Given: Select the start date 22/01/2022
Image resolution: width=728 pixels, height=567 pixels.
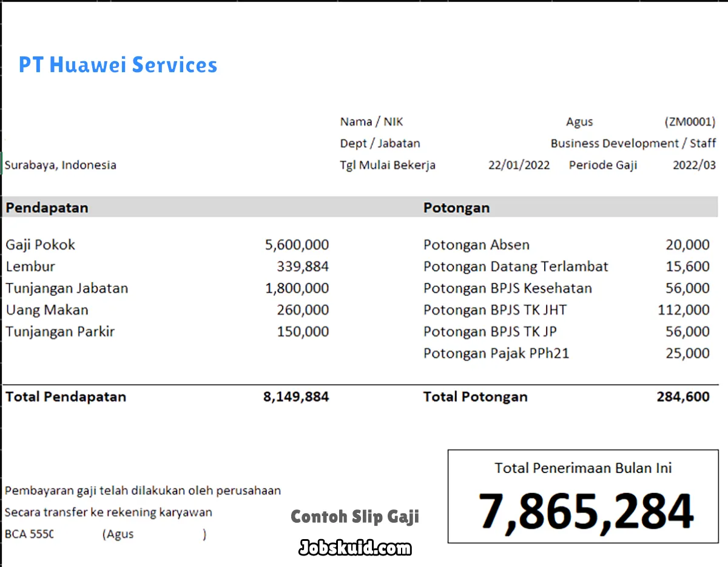Looking at the screenshot, I should [x=519, y=164].
